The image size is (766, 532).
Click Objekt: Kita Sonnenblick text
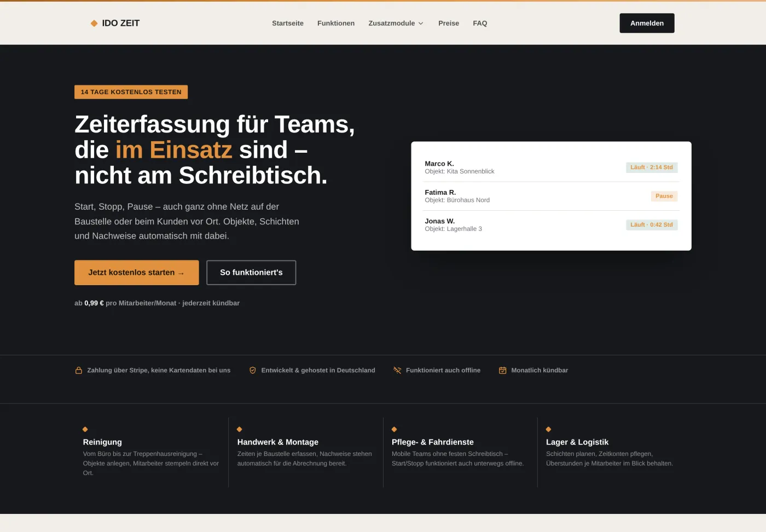click(460, 171)
